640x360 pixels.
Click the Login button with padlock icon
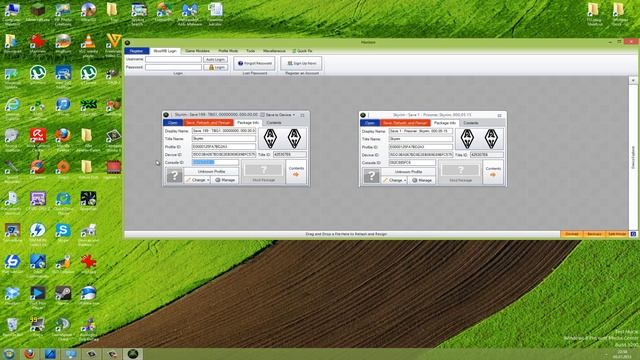pyautogui.click(x=216, y=67)
